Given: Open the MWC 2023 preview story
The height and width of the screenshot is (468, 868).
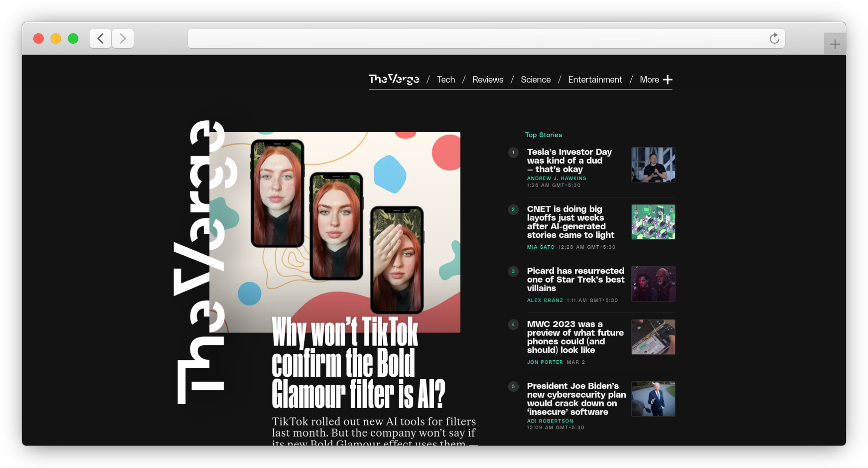Looking at the screenshot, I should (575, 337).
